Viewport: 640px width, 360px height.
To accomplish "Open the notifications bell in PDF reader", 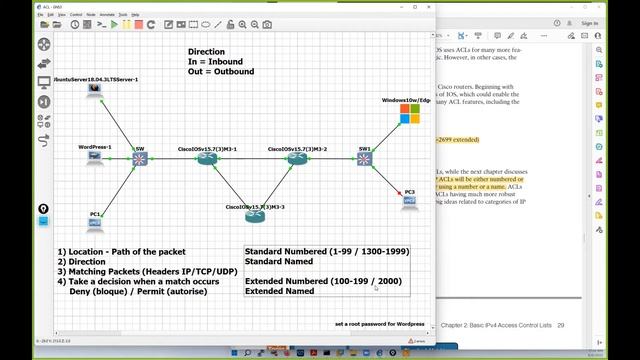I will [x=569, y=23].
